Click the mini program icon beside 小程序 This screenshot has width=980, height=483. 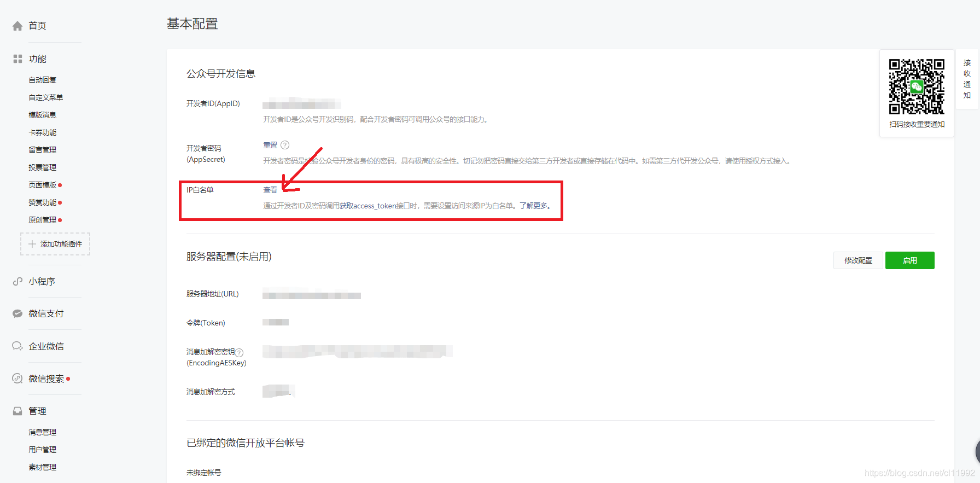[17, 281]
